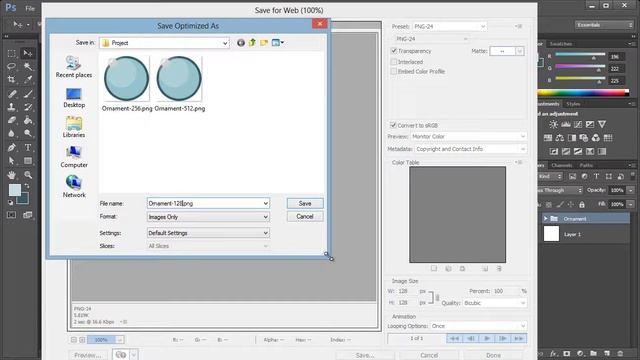The height and width of the screenshot is (360, 640).
Task: Open the Metadata dropdown
Action: coord(470,149)
